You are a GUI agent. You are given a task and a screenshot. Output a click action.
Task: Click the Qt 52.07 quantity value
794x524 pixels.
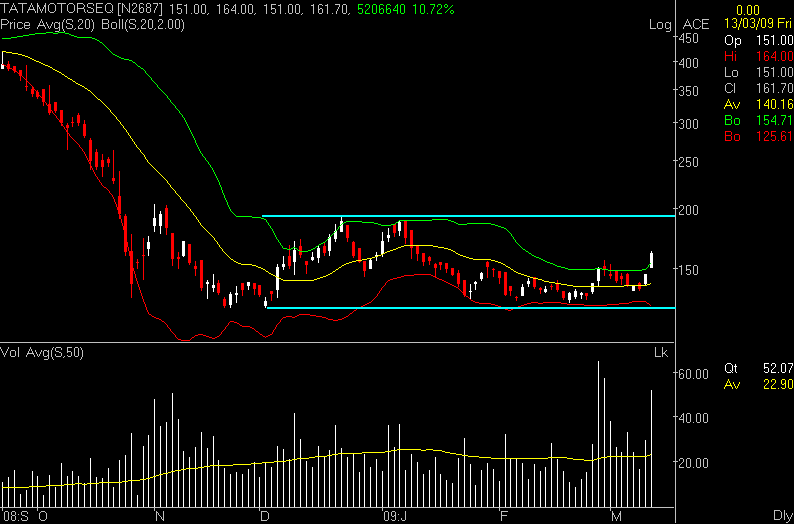759,369
